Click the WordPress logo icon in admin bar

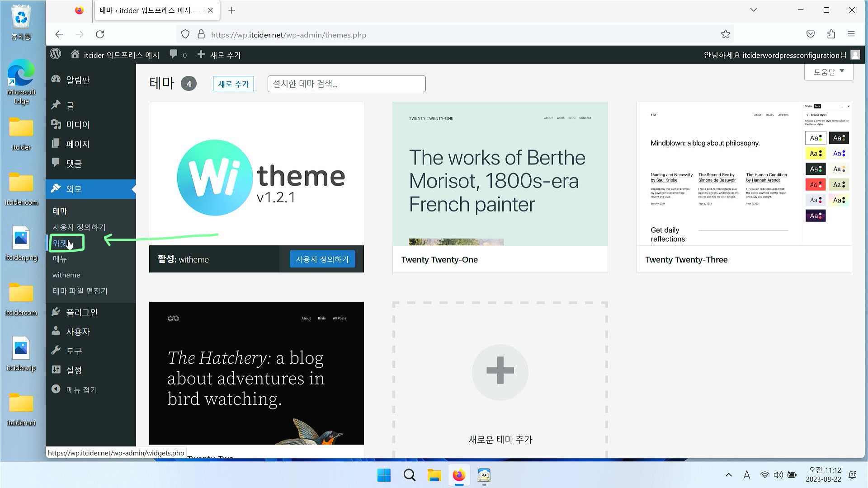[56, 54]
